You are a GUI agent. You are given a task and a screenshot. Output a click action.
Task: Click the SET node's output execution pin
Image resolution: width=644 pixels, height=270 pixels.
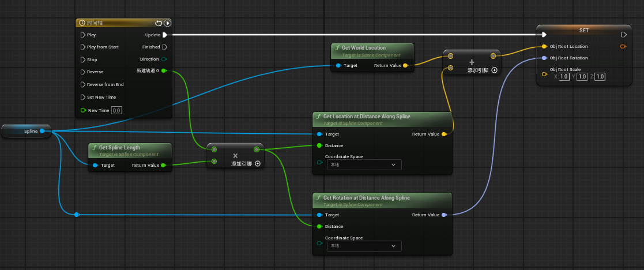[x=623, y=34]
